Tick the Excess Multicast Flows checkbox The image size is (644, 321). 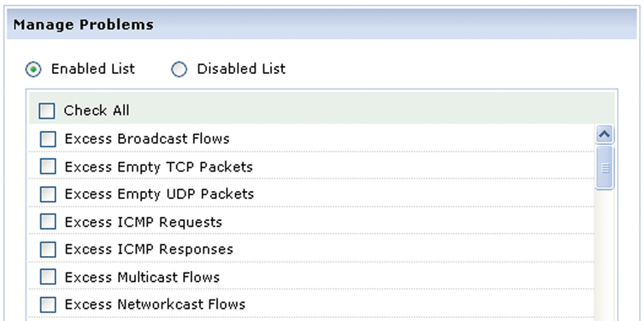(x=48, y=278)
